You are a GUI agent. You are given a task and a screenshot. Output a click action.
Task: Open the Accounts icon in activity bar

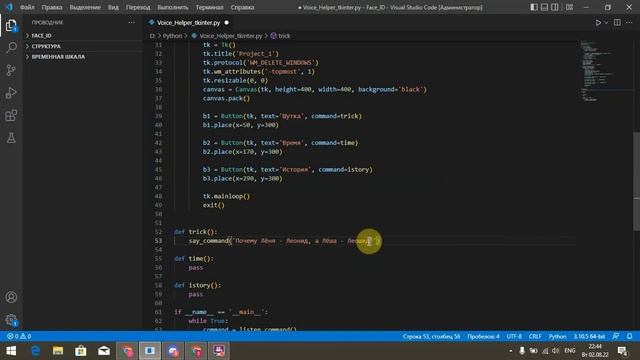pos(11,297)
